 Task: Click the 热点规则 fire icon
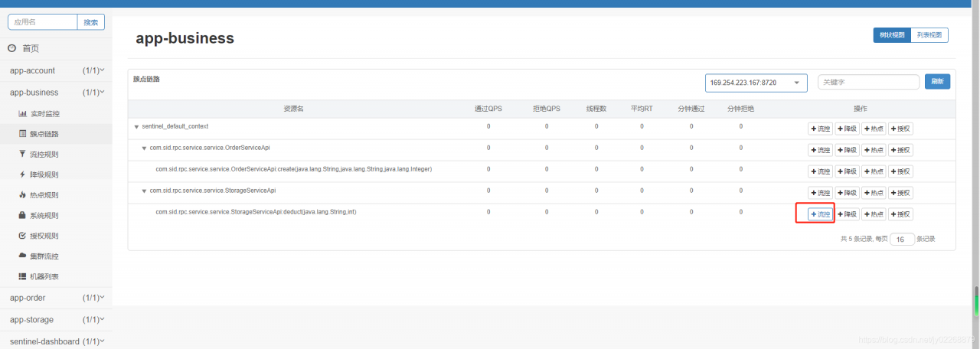pyautogui.click(x=22, y=195)
